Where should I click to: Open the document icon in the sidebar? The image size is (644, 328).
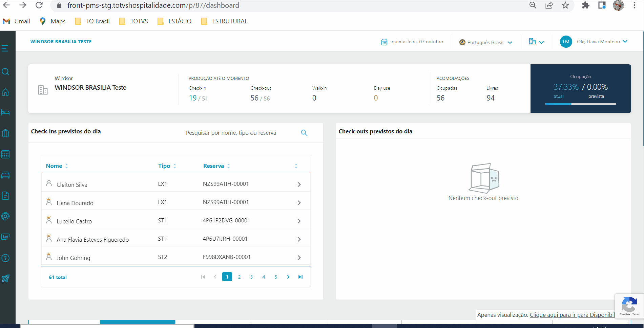coord(5,196)
